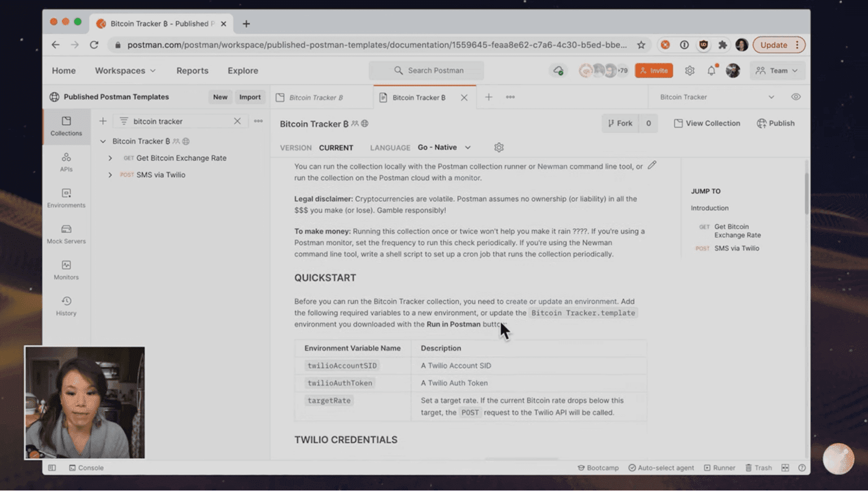
Task: Open the Reports menu item
Action: click(x=192, y=71)
